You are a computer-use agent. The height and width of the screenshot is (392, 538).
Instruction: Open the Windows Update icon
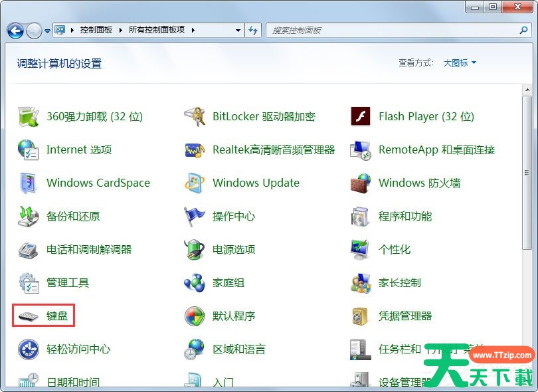194,183
